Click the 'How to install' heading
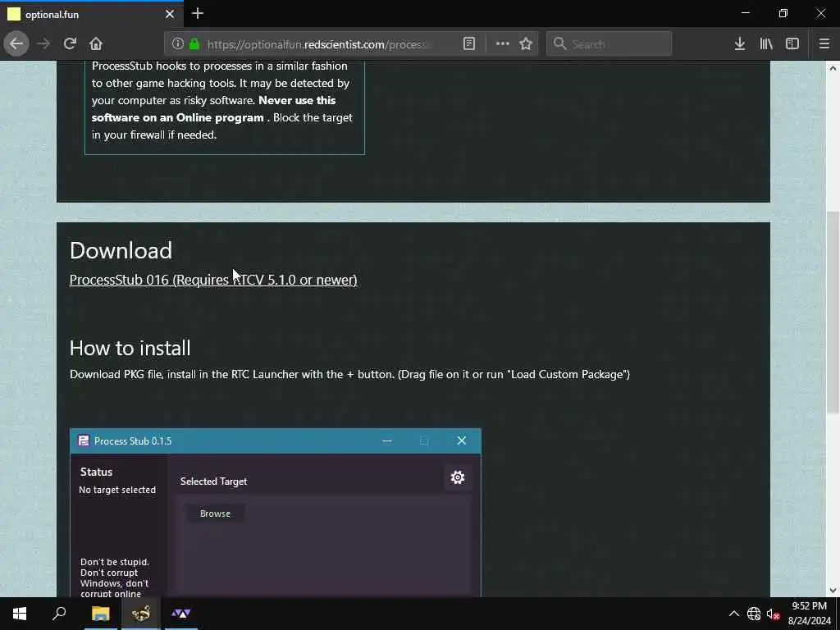 pyautogui.click(x=130, y=348)
